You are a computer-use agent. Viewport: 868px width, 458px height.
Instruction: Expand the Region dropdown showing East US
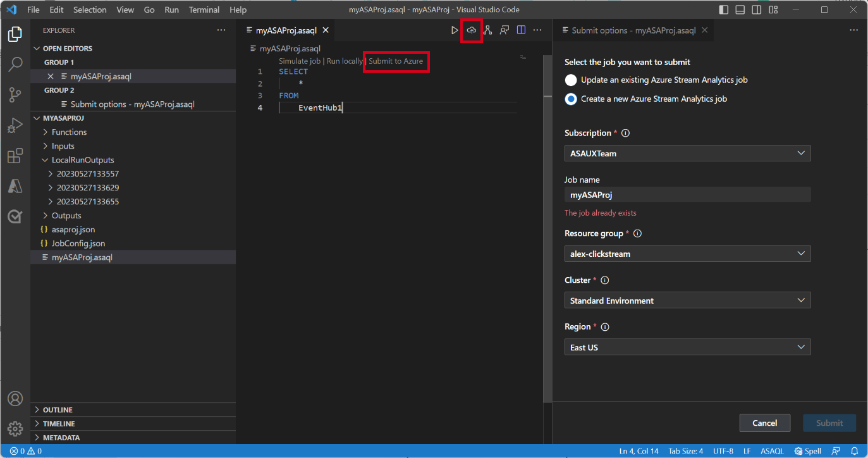coord(687,347)
